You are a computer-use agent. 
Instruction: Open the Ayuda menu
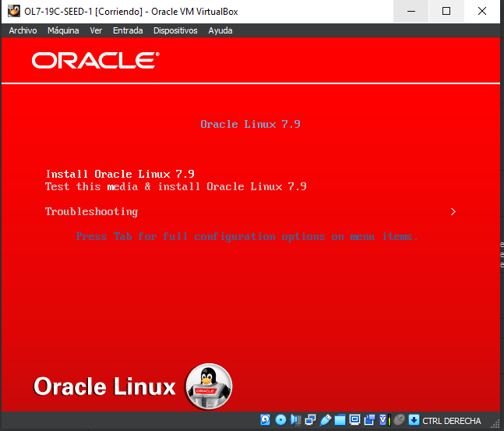pos(220,30)
